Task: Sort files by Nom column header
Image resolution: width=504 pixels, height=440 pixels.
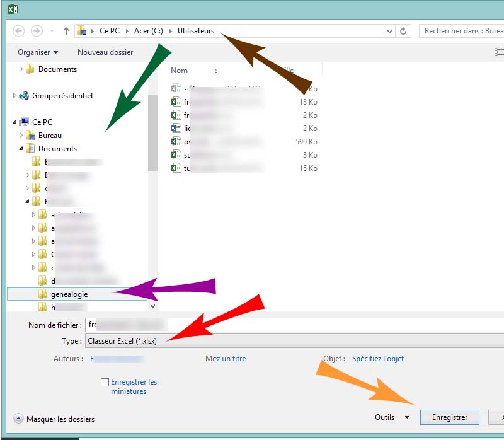Action: click(179, 71)
